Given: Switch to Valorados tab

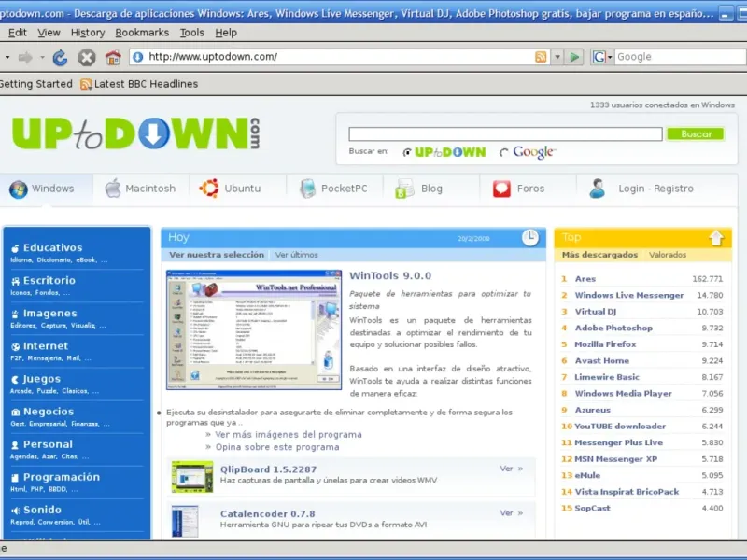Looking at the screenshot, I should pos(668,255).
